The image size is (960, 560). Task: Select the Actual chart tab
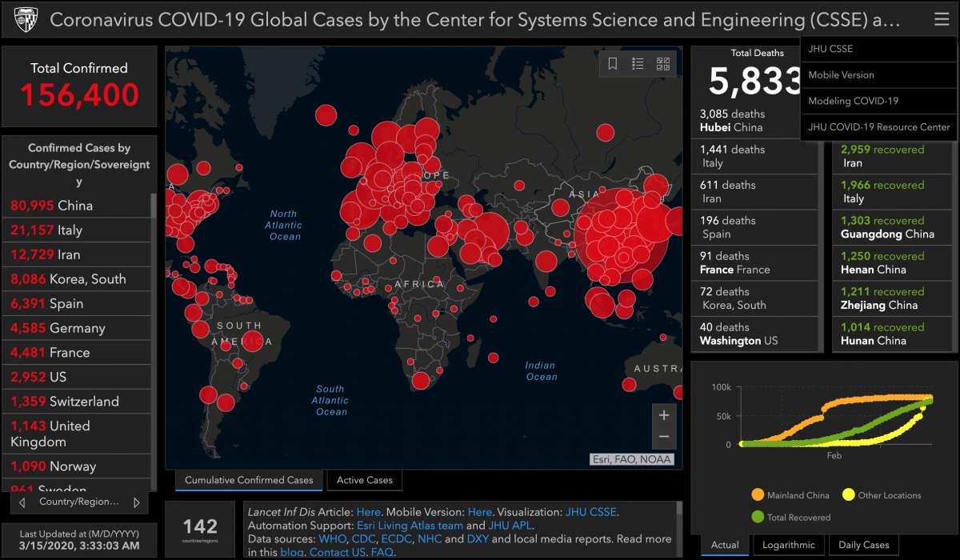(x=725, y=545)
